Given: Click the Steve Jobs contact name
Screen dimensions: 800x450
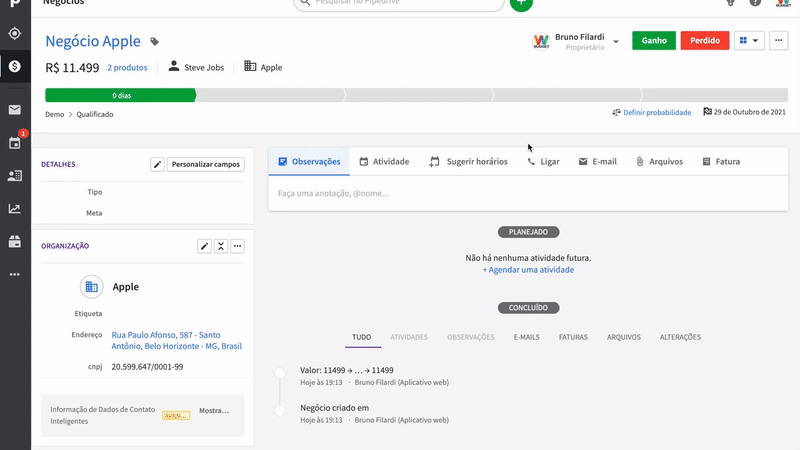Looking at the screenshot, I should pos(204,67).
